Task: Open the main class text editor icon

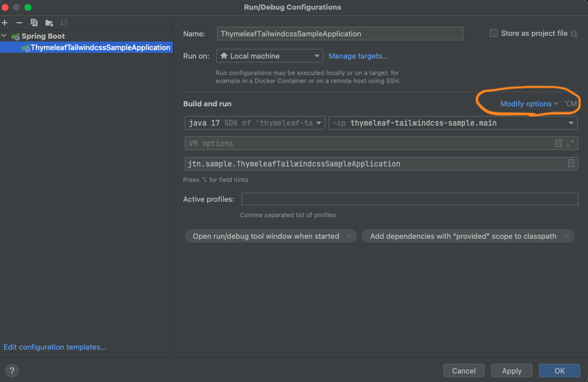Action: point(571,164)
